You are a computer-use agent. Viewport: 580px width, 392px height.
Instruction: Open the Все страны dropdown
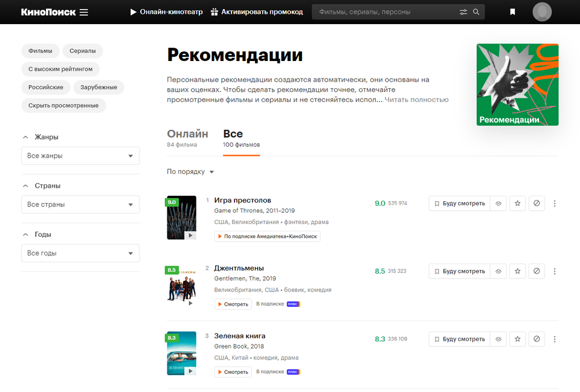tap(80, 205)
